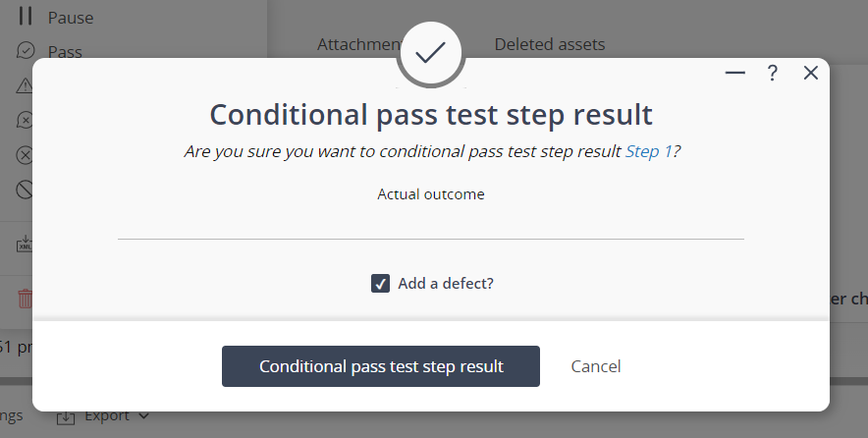Viewport: 868px width, 438px height.
Task: Click the blocked circle-slash icon
Action: pyautogui.click(x=25, y=190)
